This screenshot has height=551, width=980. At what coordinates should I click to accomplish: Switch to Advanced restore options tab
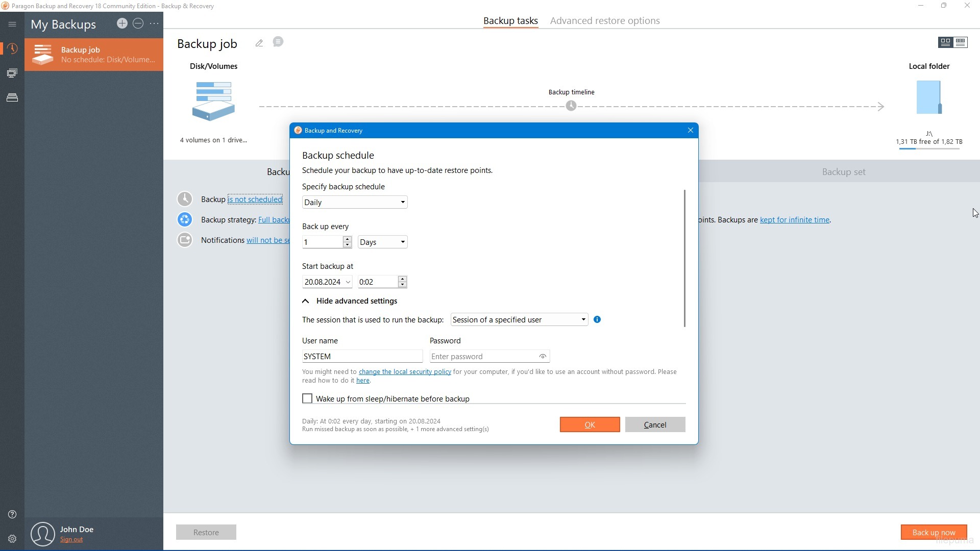click(605, 21)
